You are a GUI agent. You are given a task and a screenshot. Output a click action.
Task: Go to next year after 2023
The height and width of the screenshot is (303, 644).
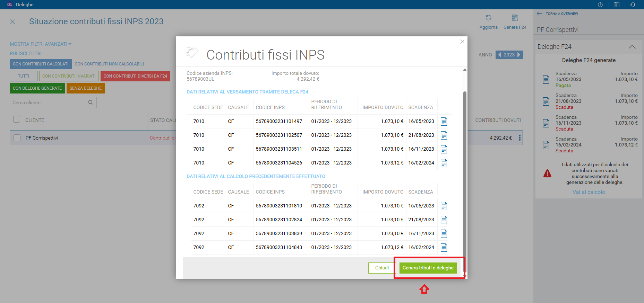click(x=519, y=55)
